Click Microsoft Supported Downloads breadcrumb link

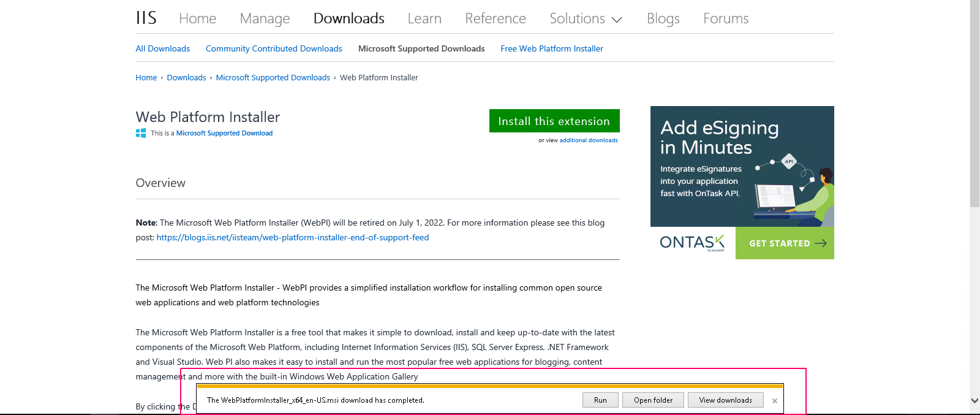pyautogui.click(x=273, y=77)
